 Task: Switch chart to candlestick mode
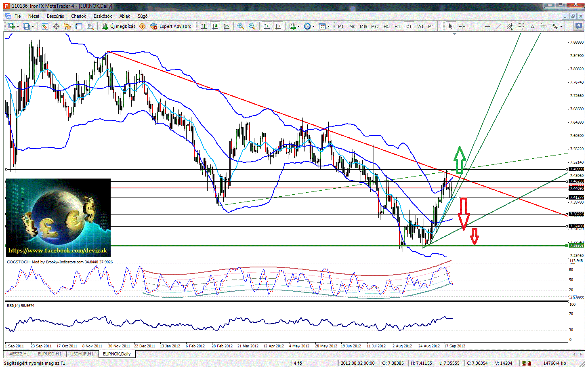[x=215, y=26]
